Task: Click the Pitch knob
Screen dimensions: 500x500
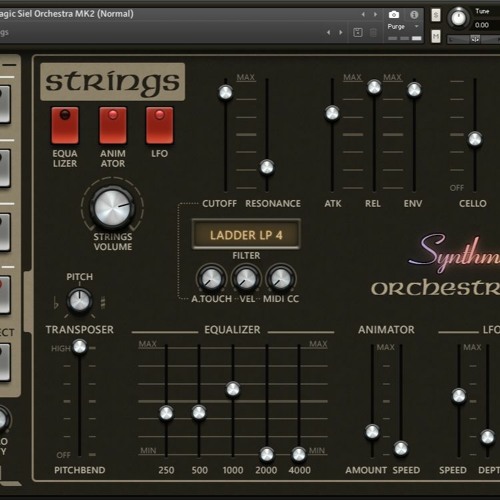Action: click(80, 301)
